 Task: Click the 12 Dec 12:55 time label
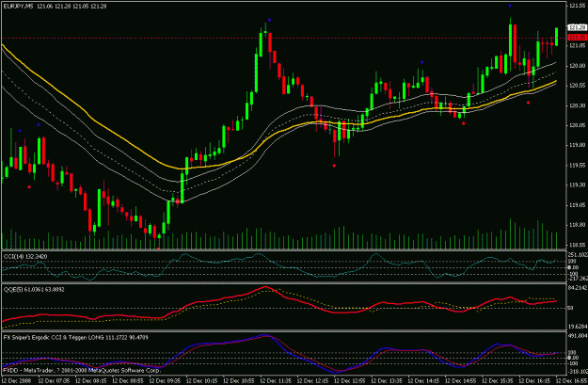pos(349,380)
